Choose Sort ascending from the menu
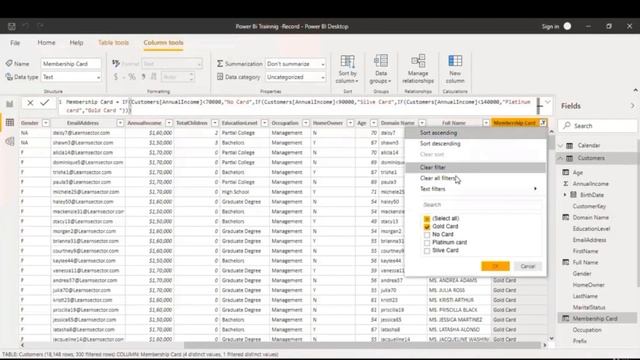This screenshot has width=640, height=360. pyautogui.click(x=476, y=133)
